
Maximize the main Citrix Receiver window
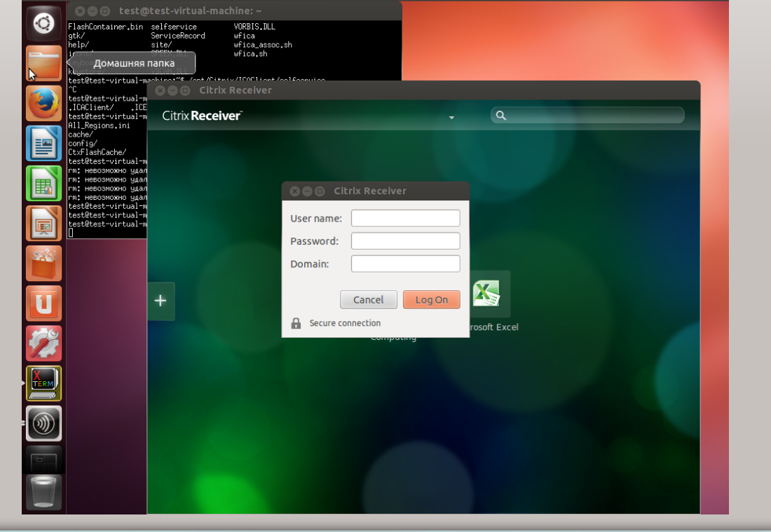pos(185,90)
